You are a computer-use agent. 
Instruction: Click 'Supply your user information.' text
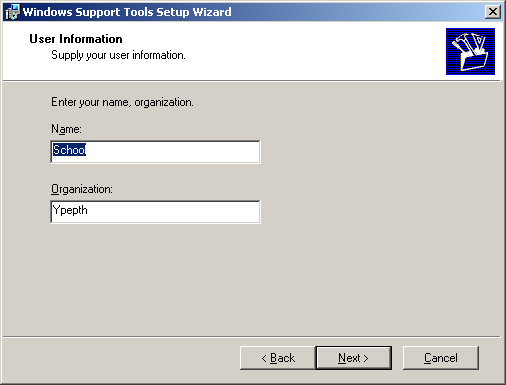pos(118,55)
